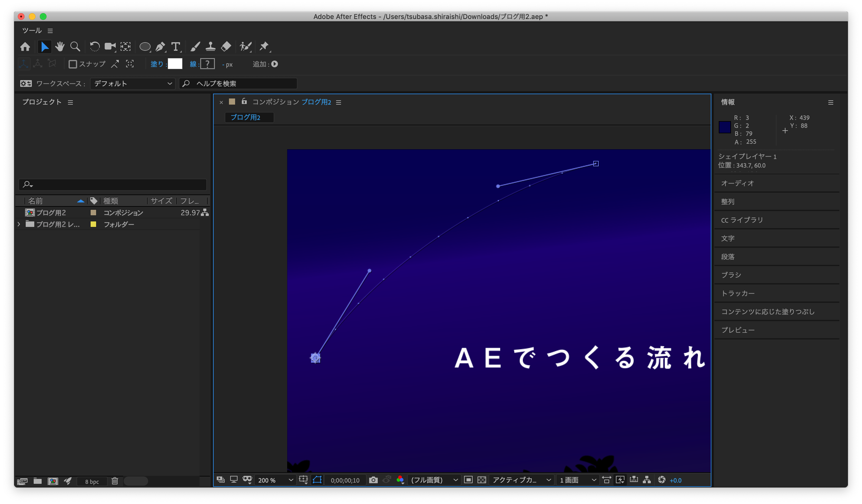Click the Pixel Aspect Ratio Correction icon
The height and width of the screenshot is (504, 862).
[606, 480]
